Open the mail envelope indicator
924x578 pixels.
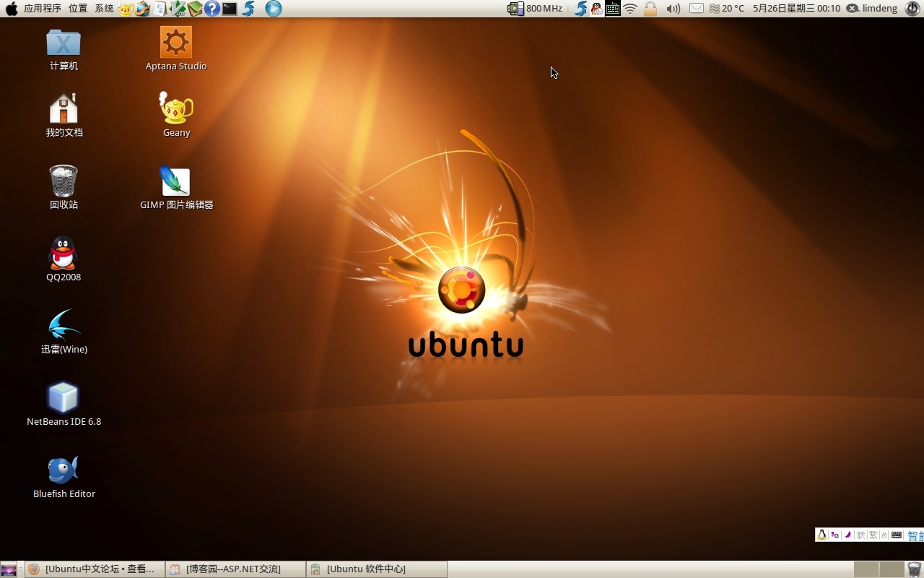point(696,9)
